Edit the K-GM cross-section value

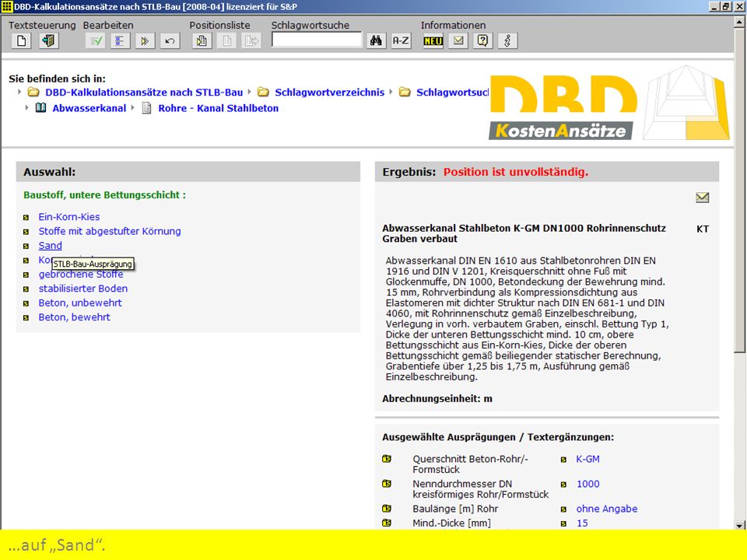(588, 459)
